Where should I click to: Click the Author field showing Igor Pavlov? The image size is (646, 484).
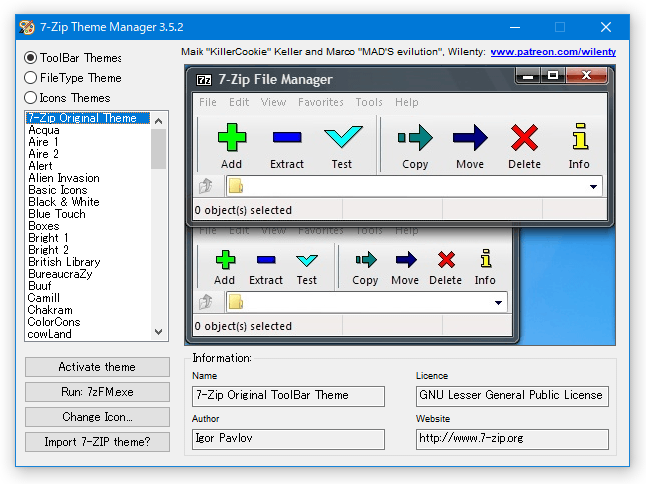pos(288,439)
